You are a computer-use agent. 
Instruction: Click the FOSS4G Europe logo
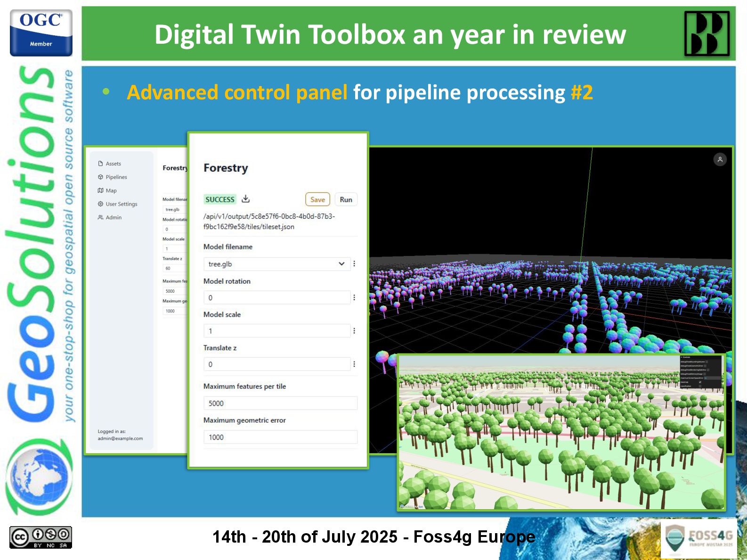699,539
